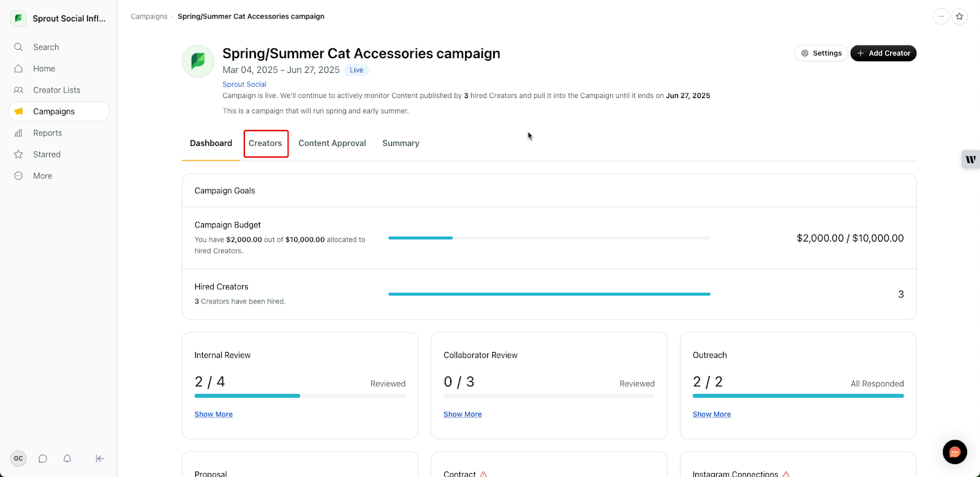Click the campaign leaf avatar image

point(198,61)
